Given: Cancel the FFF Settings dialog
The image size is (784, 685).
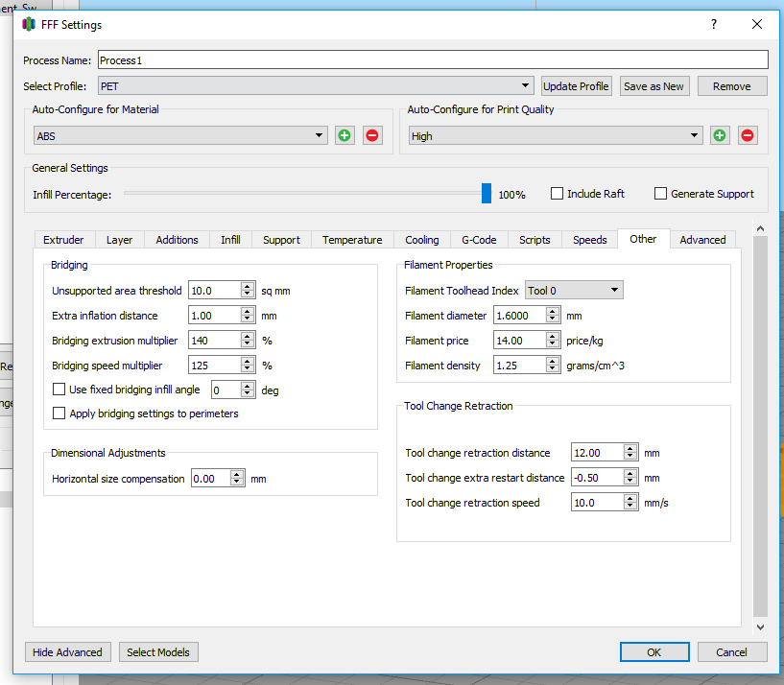Looking at the screenshot, I should 731,652.
